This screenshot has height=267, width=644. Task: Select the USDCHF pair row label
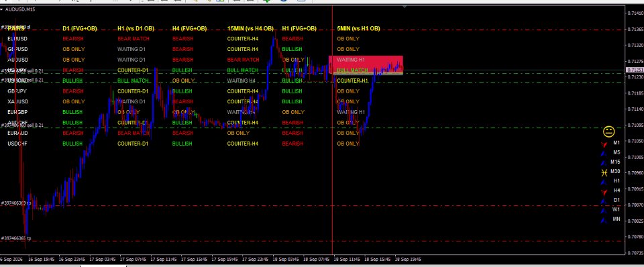pos(17,144)
